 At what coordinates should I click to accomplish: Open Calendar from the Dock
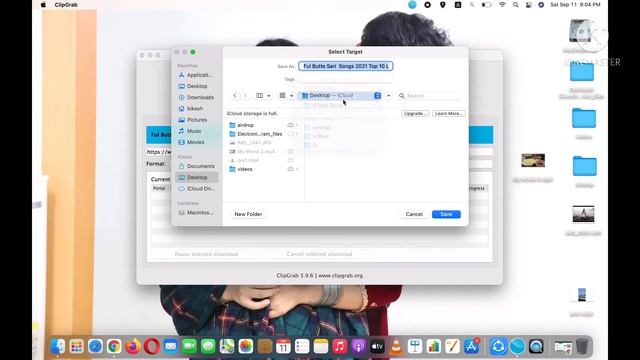click(283, 347)
